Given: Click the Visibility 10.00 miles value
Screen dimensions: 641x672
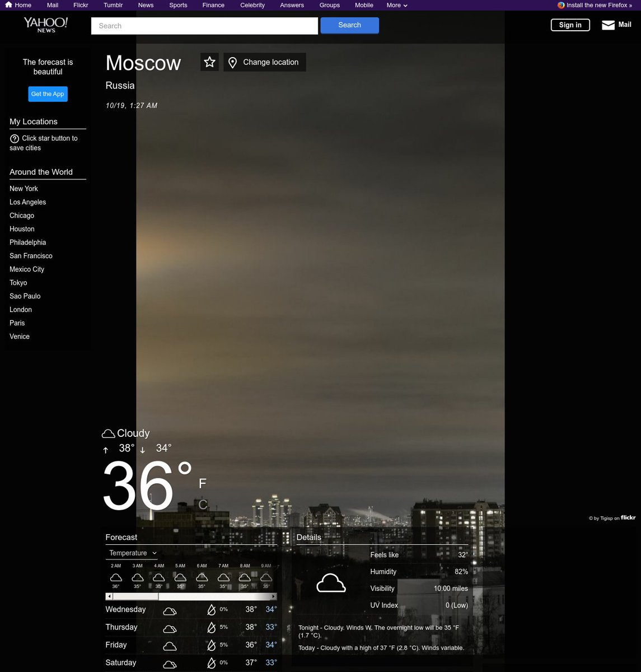Looking at the screenshot, I should pos(451,589).
